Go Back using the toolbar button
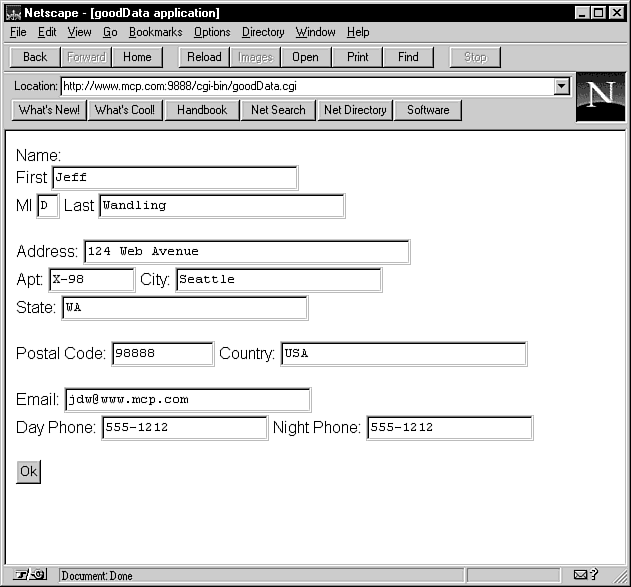The height and width of the screenshot is (587, 631). tap(35, 57)
